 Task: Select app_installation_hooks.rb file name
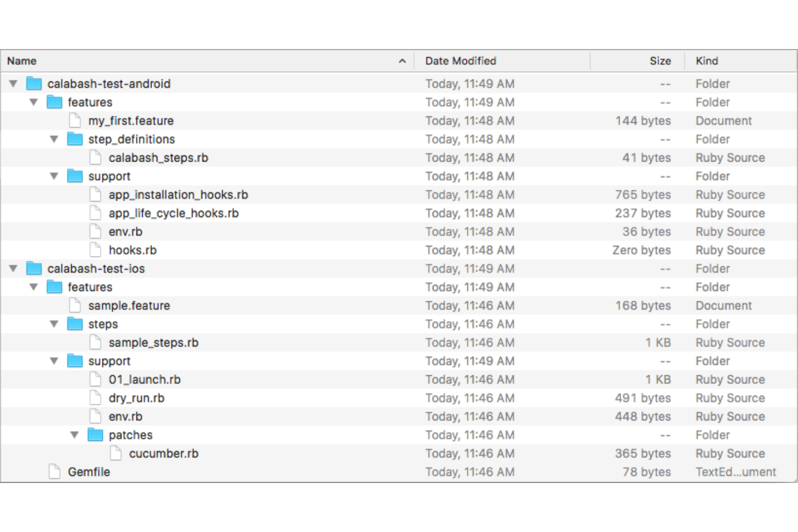(178, 195)
